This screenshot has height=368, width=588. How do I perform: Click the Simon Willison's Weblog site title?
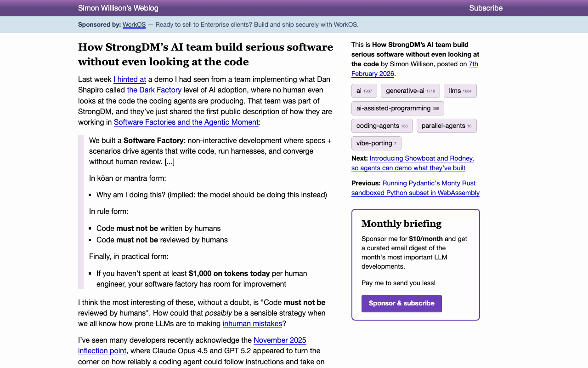coord(118,8)
